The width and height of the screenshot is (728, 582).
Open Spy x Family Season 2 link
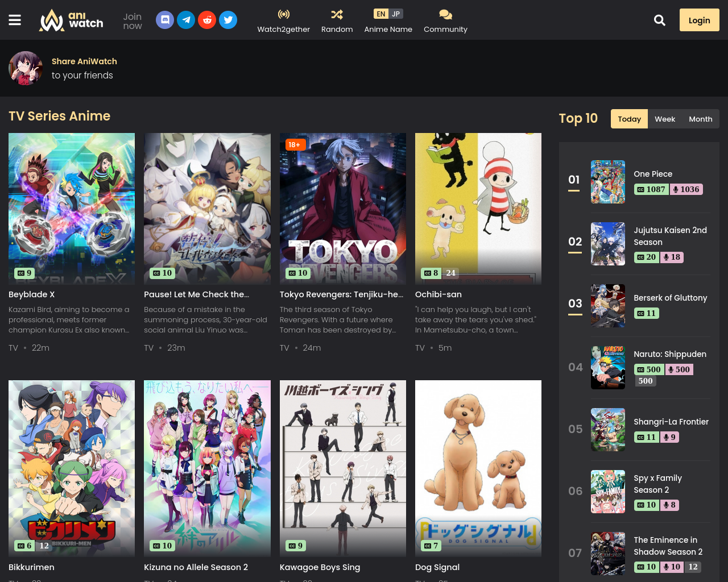(658, 484)
